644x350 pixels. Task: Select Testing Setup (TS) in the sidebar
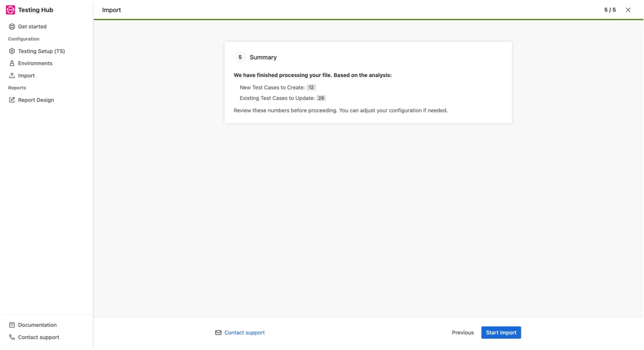click(x=41, y=51)
